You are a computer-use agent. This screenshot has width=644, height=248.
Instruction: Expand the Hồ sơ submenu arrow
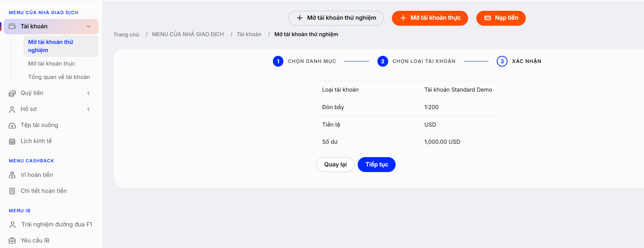pos(88,109)
